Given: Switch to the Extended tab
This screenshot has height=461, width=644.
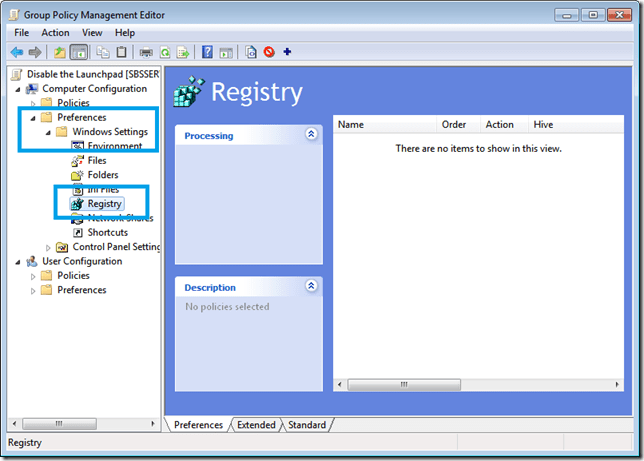Looking at the screenshot, I should point(256,425).
